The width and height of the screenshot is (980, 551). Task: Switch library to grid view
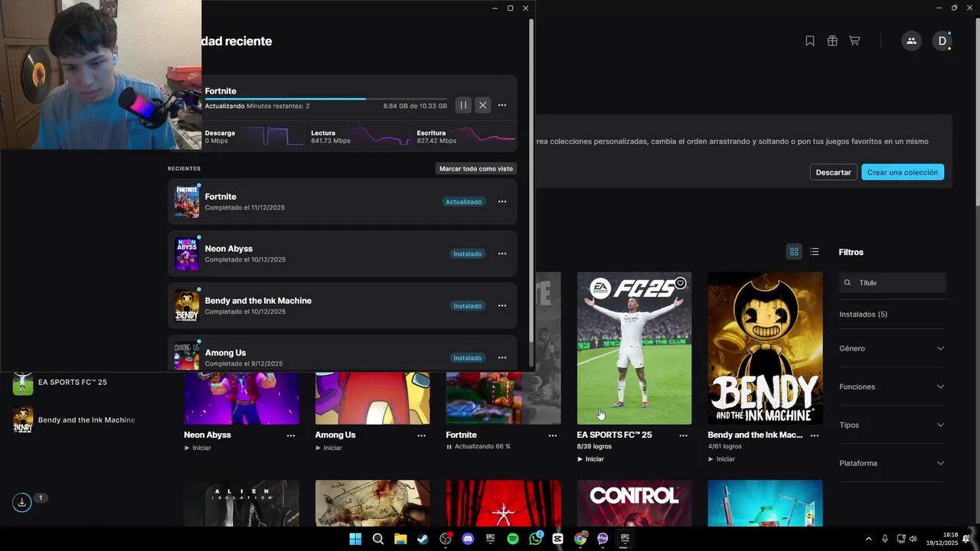coord(794,252)
